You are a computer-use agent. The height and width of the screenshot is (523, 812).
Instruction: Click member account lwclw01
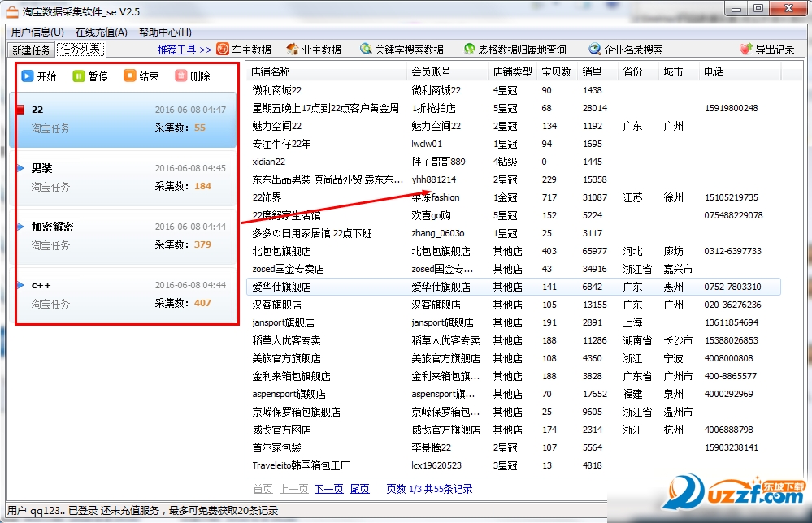[427, 144]
